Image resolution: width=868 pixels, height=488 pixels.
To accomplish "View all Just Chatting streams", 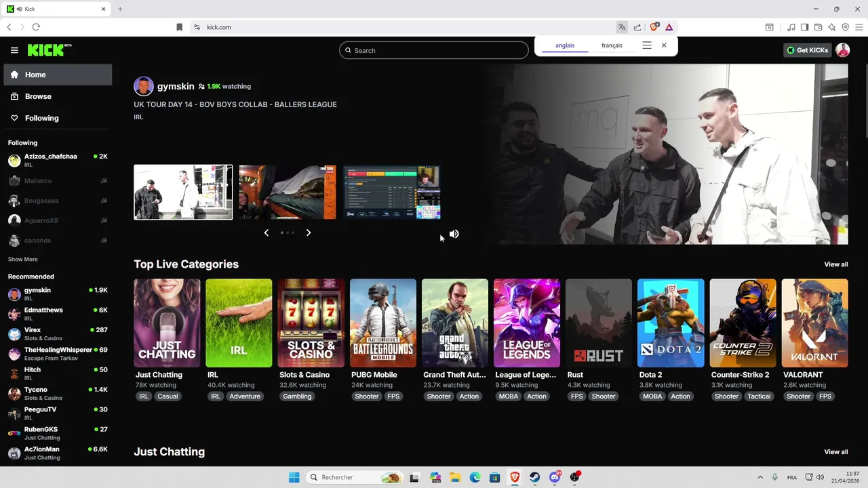I will coord(835,452).
